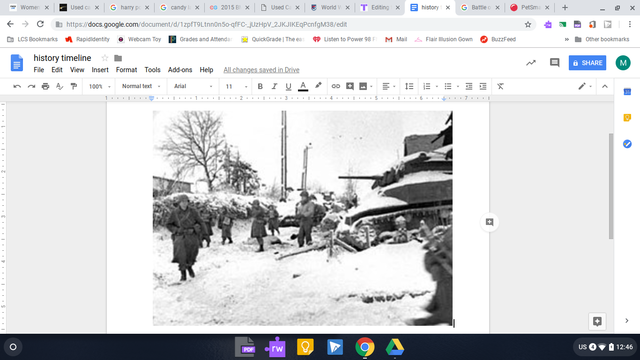Open the font size dropdown
The height and width of the screenshot is (360, 640).
tap(237, 86)
